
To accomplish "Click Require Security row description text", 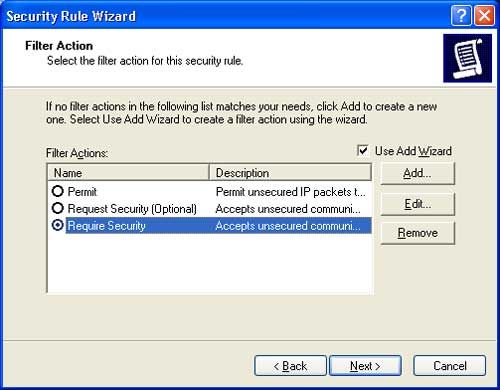I will [288, 226].
